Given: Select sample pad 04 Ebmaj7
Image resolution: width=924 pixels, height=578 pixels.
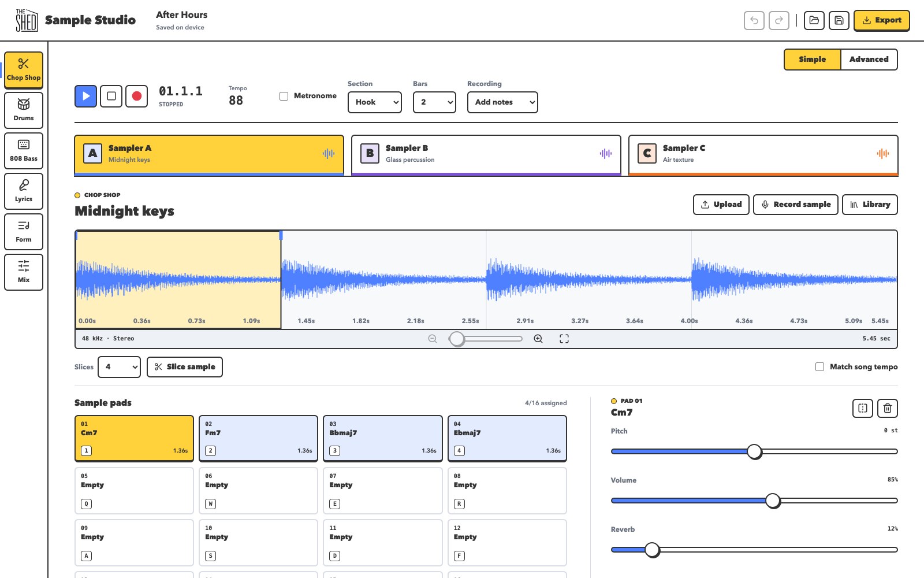Looking at the screenshot, I should point(507,438).
